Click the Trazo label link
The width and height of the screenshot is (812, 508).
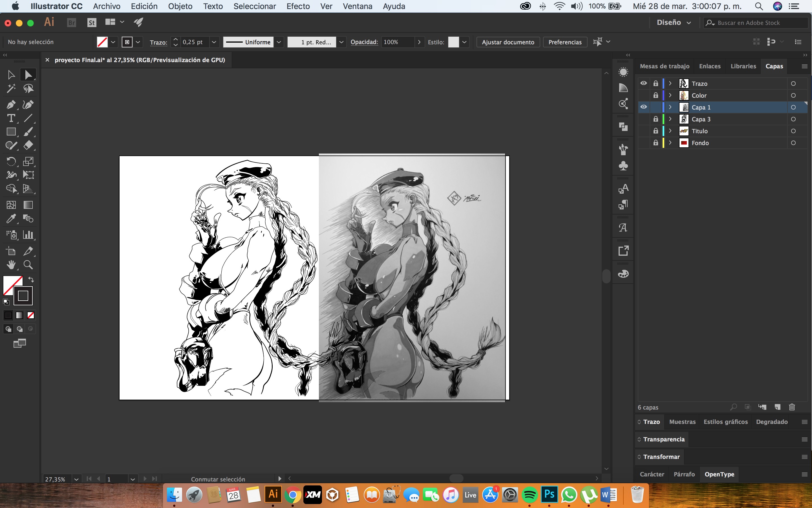(158, 42)
